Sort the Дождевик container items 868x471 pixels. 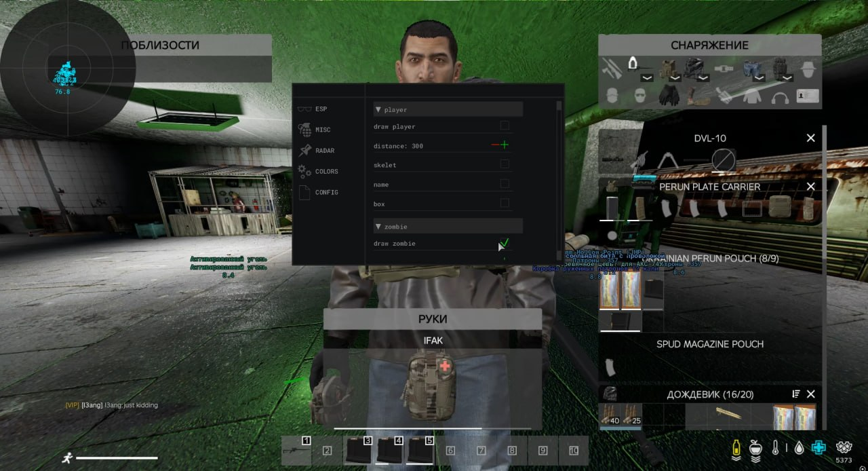(x=796, y=394)
